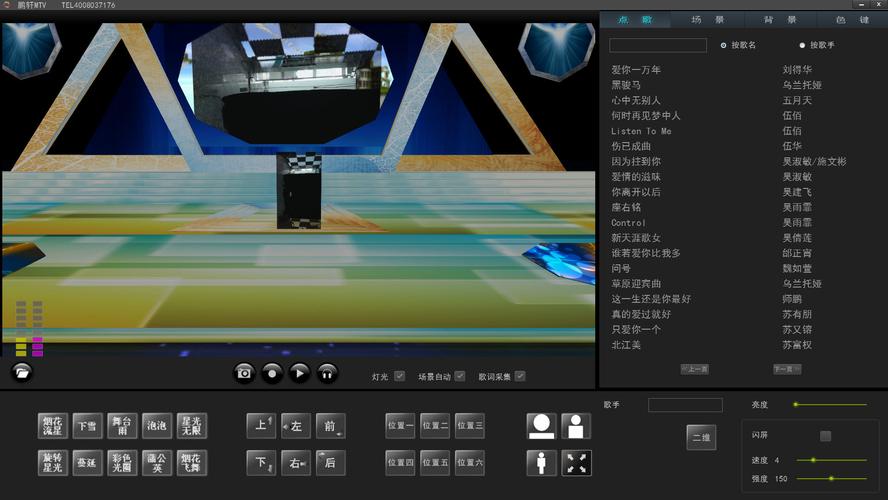Go to next page with 下一页
888x500 pixels.
coord(786,369)
